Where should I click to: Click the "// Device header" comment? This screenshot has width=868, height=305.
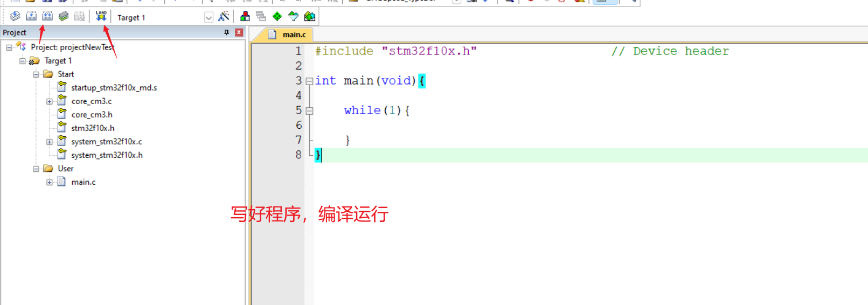point(670,51)
